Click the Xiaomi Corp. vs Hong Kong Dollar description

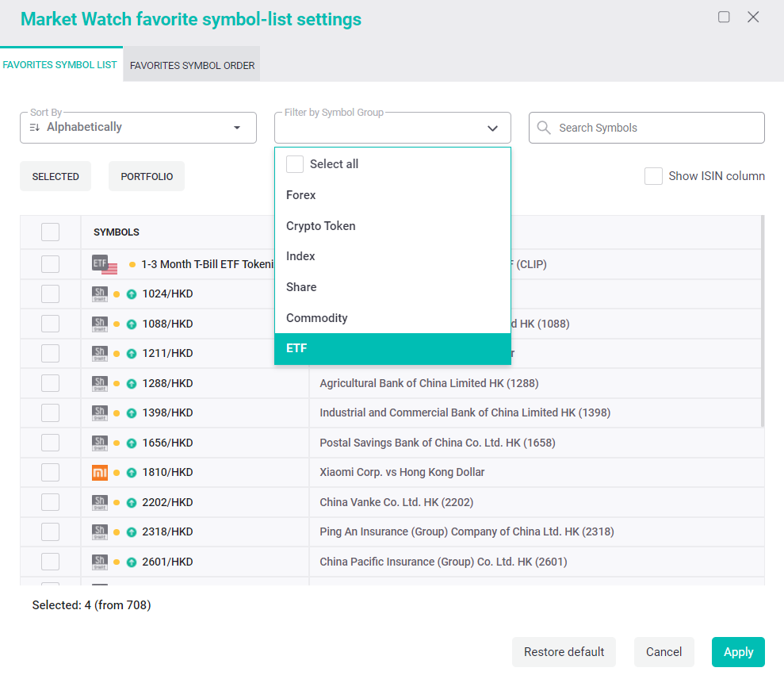click(x=402, y=472)
